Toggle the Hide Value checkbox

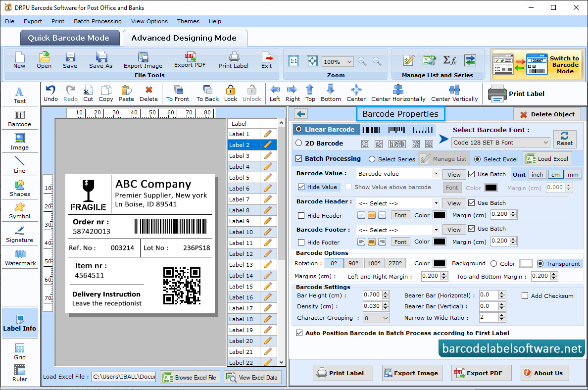[x=301, y=187]
